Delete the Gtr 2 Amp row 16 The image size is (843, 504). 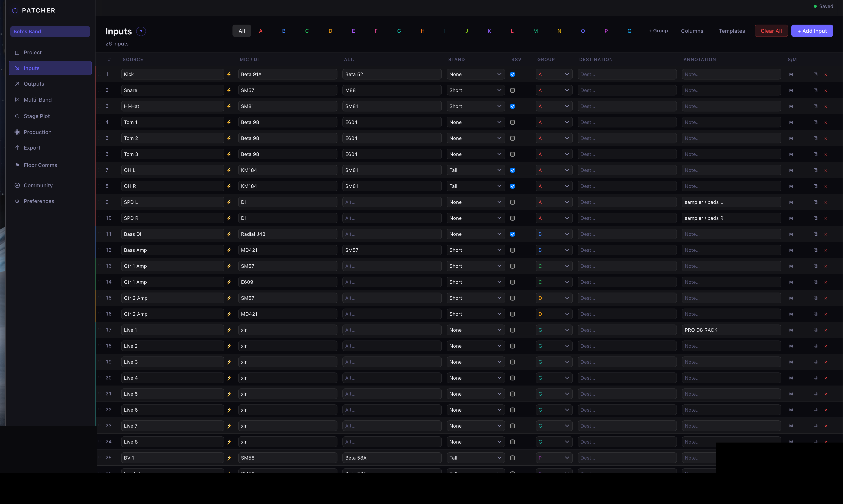pyautogui.click(x=826, y=314)
